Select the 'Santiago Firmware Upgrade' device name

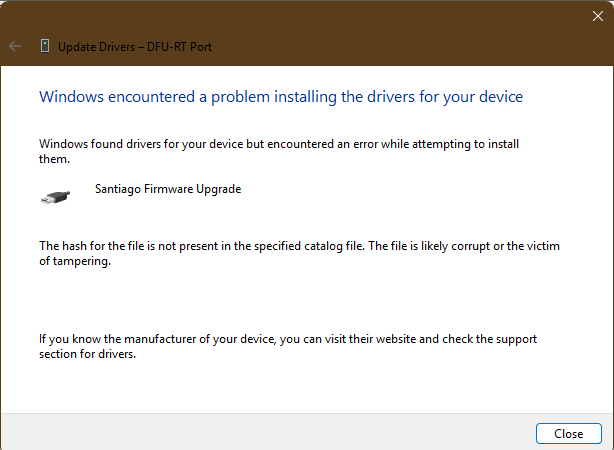pos(168,189)
